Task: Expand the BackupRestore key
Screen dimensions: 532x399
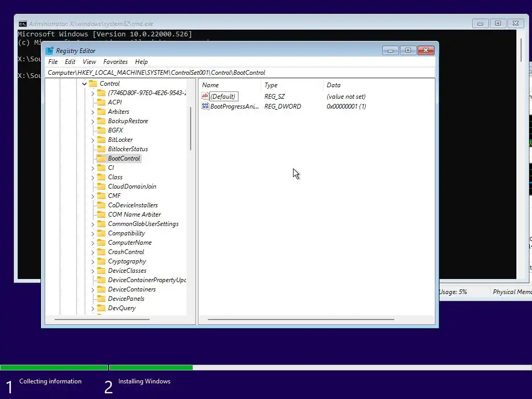Action: click(x=92, y=121)
